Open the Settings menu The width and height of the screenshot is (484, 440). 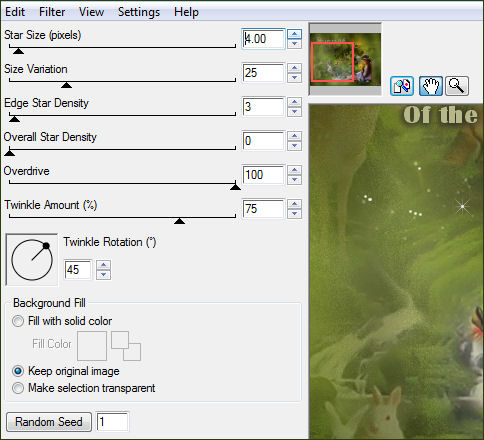click(139, 12)
